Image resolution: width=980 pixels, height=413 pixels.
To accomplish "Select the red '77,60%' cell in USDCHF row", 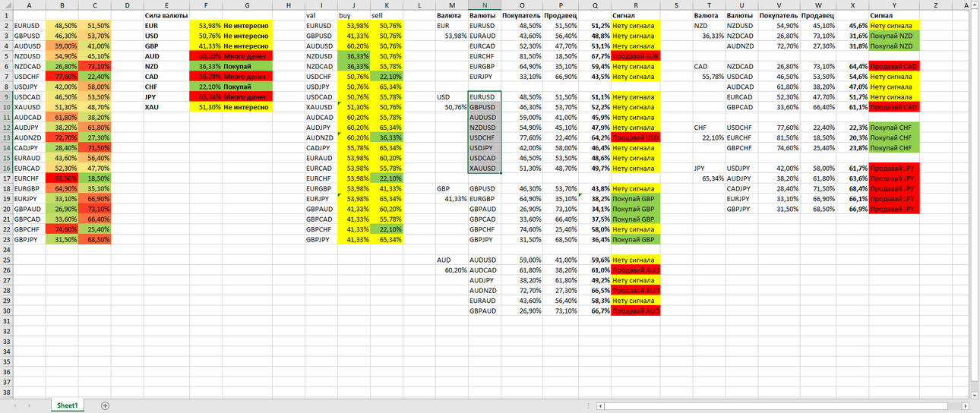I will pos(62,77).
